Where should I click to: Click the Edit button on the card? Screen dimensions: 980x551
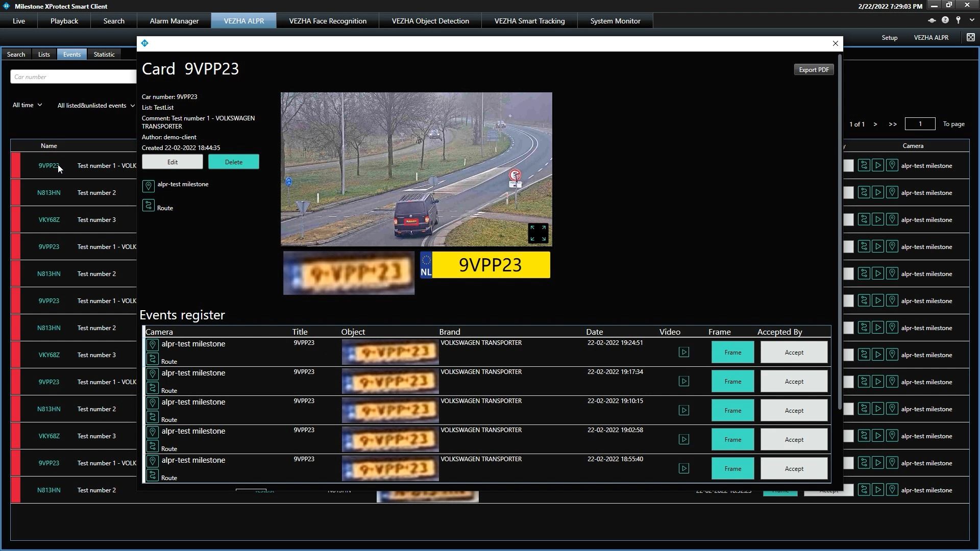click(x=173, y=162)
